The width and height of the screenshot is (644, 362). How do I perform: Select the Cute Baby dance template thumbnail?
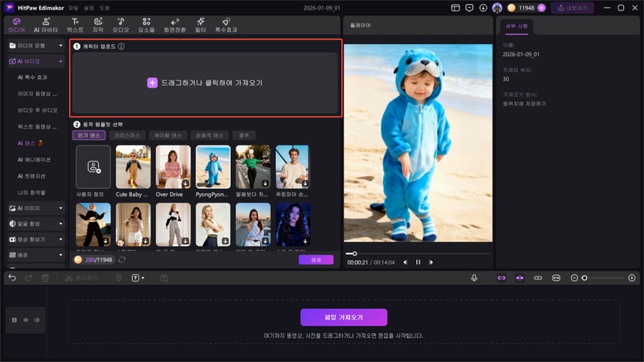tap(133, 167)
